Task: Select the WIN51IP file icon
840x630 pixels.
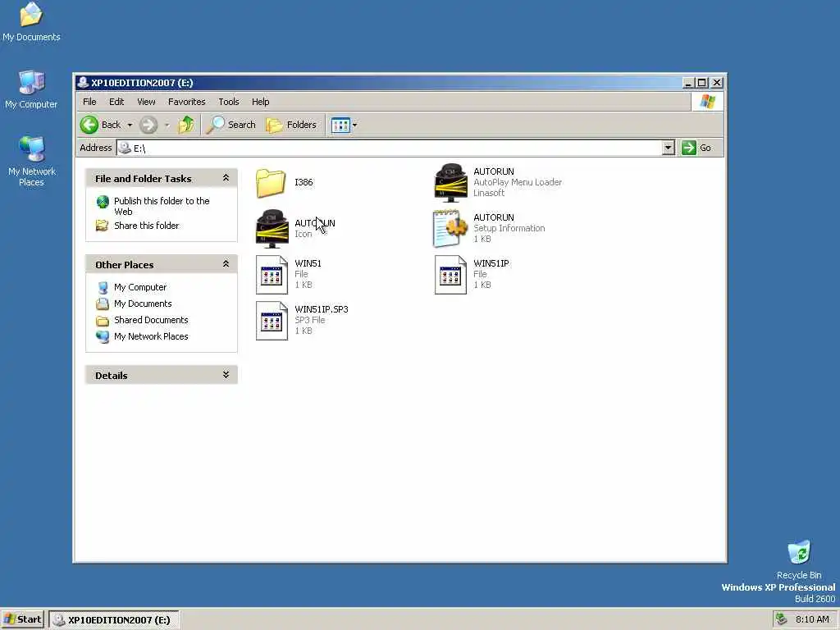Action: point(450,275)
